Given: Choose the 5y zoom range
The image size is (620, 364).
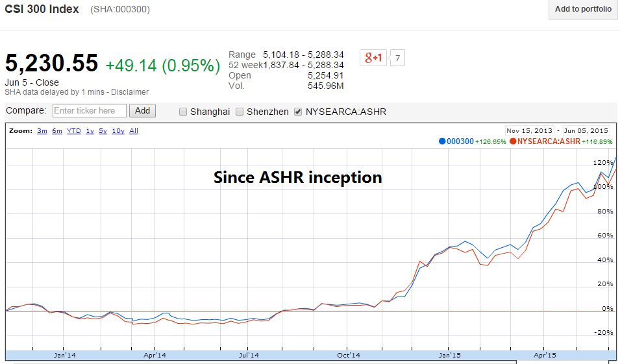Looking at the screenshot, I should (103, 131).
